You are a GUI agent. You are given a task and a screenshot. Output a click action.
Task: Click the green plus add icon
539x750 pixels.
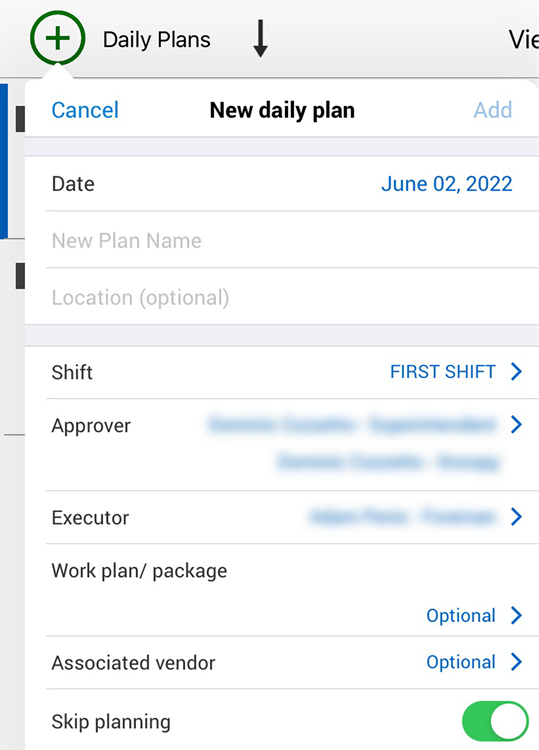57,38
